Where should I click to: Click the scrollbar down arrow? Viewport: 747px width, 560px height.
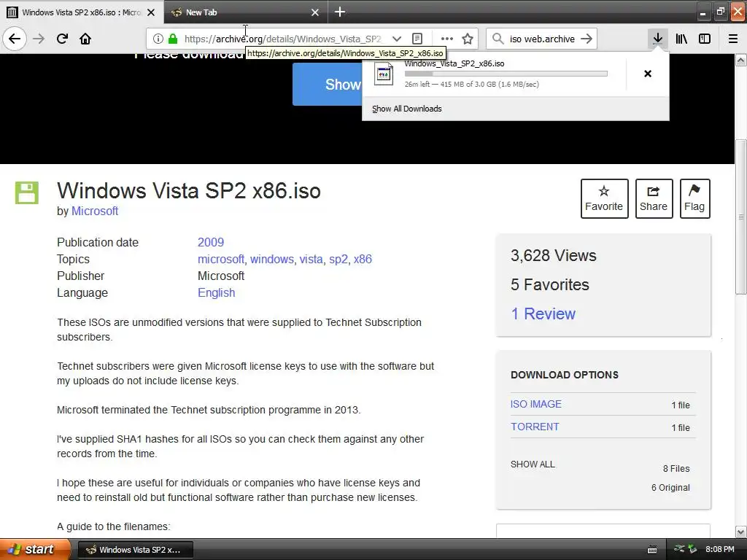pos(740,532)
